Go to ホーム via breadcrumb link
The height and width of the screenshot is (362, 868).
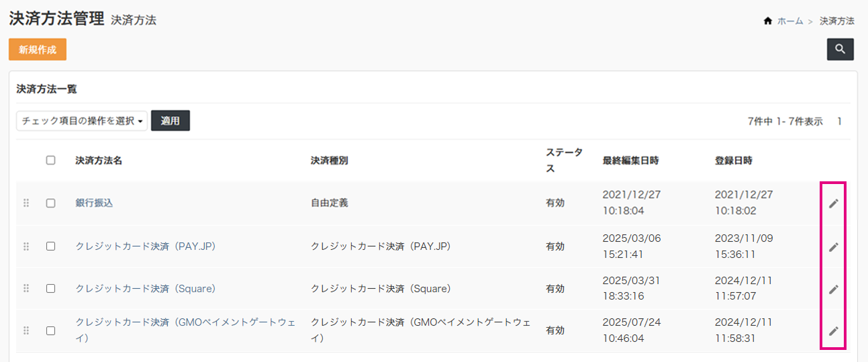(x=790, y=21)
